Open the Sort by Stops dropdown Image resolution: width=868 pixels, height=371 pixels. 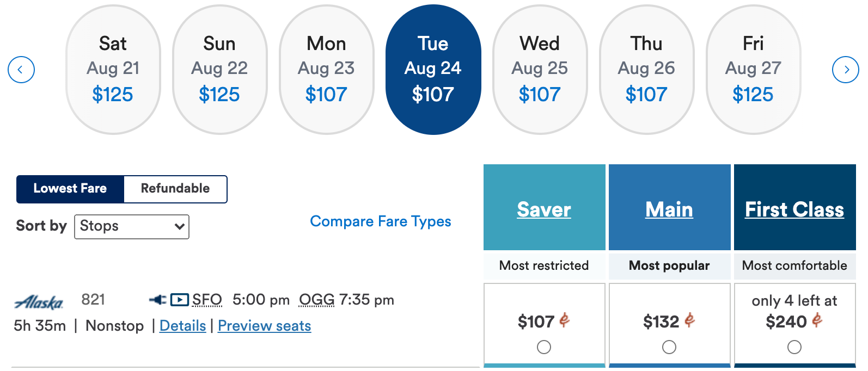pos(132,227)
